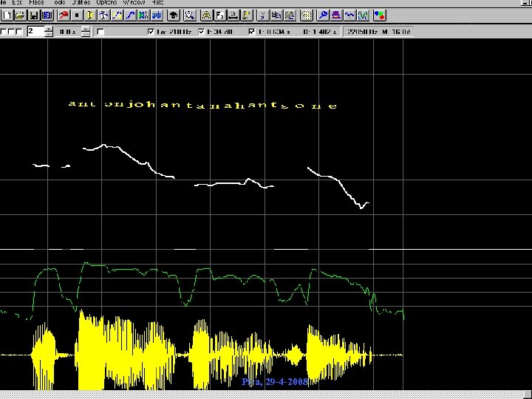
Task: Click the green oscillating waveform icon
Action: (363, 16)
